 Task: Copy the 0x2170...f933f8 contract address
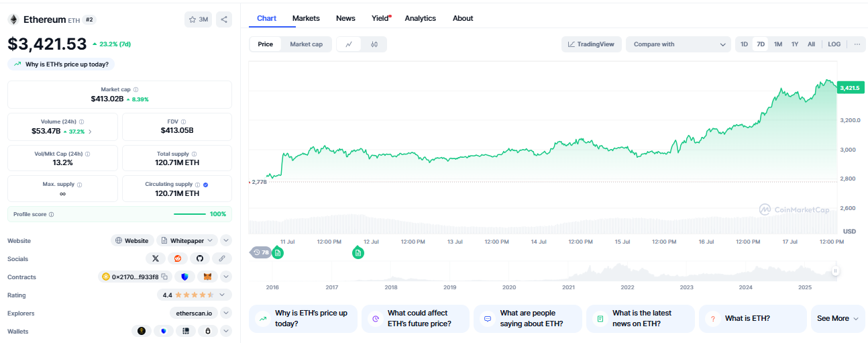tap(164, 277)
